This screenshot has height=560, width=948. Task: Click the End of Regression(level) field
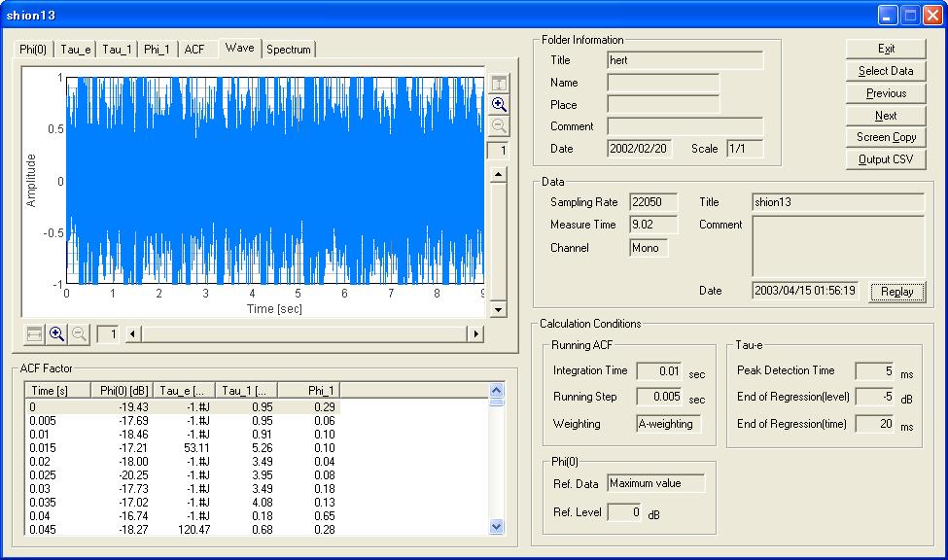click(x=875, y=397)
